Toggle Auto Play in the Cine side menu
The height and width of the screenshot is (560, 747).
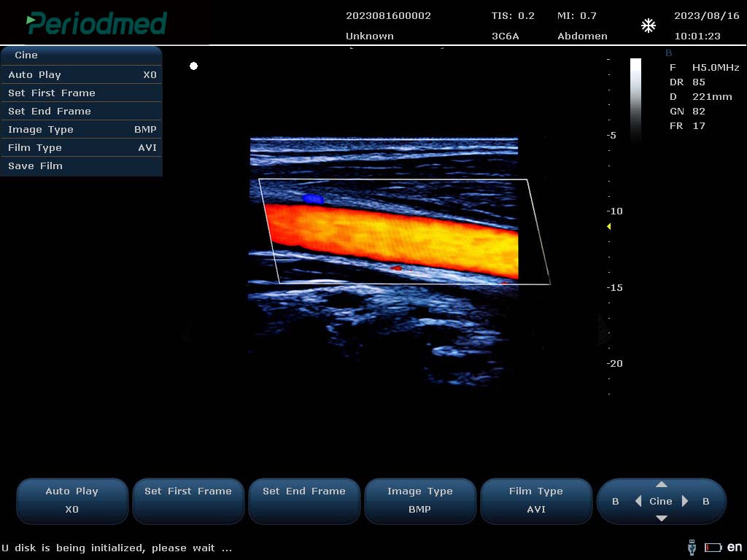(x=81, y=74)
